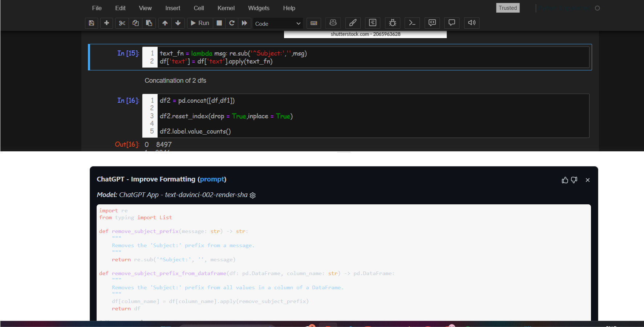The height and width of the screenshot is (327, 644).
Task: Open the ChatGPT model settings gear
Action: tap(252, 195)
